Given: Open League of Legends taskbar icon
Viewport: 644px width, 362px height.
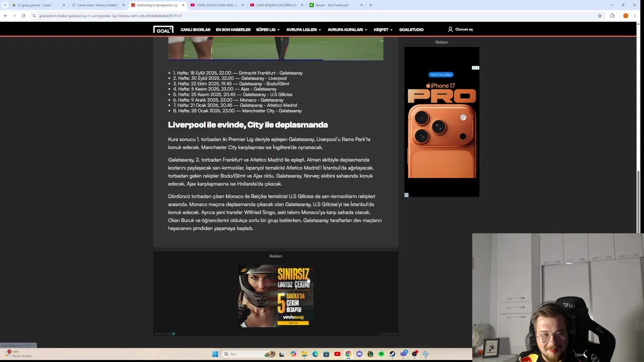Looking at the screenshot, I should 370,354.
